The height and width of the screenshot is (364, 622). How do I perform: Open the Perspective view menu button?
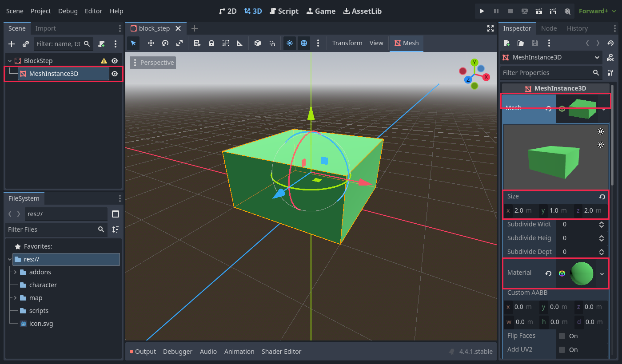click(153, 63)
